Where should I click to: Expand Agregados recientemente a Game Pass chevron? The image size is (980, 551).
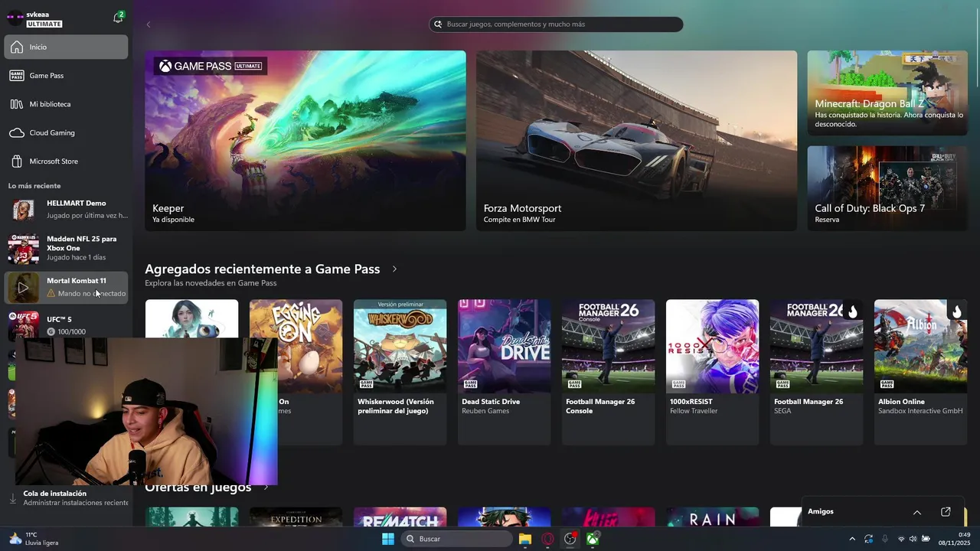394,269
